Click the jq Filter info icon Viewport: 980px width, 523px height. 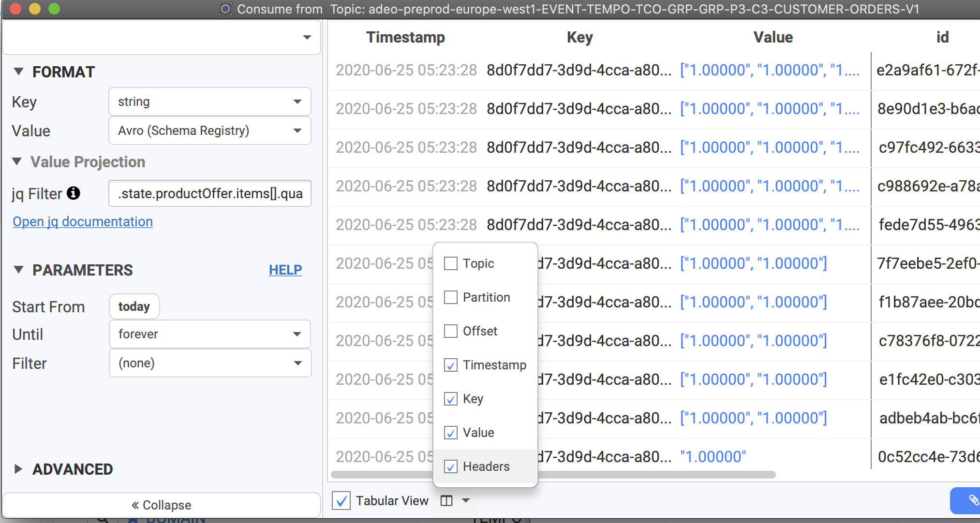[x=74, y=193]
